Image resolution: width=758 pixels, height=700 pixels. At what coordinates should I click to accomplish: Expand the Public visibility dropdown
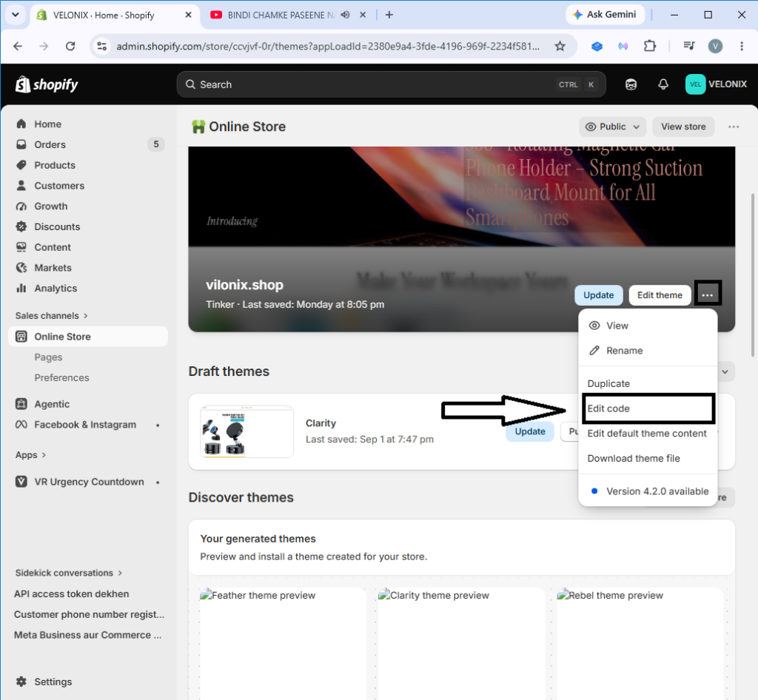pos(612,127)
